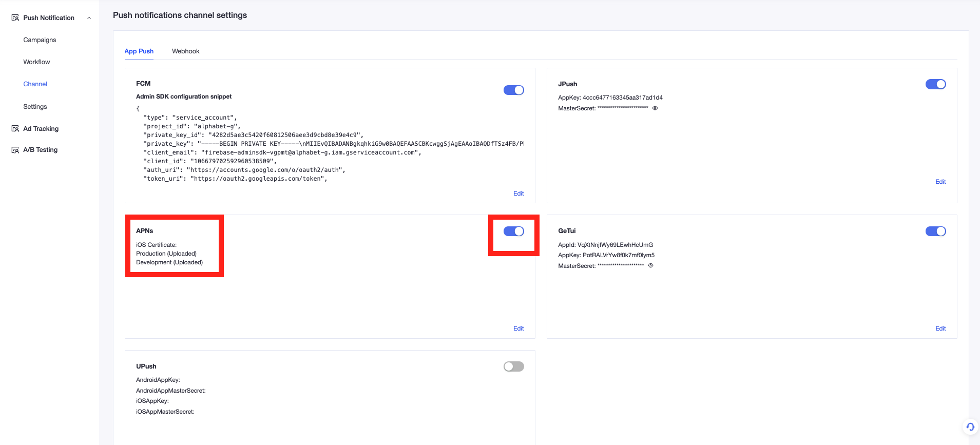Viewport: 980px width, 445px height.
Task: Click the Production (Uploaded) certificate text
Action: click(x=166, y=254)
